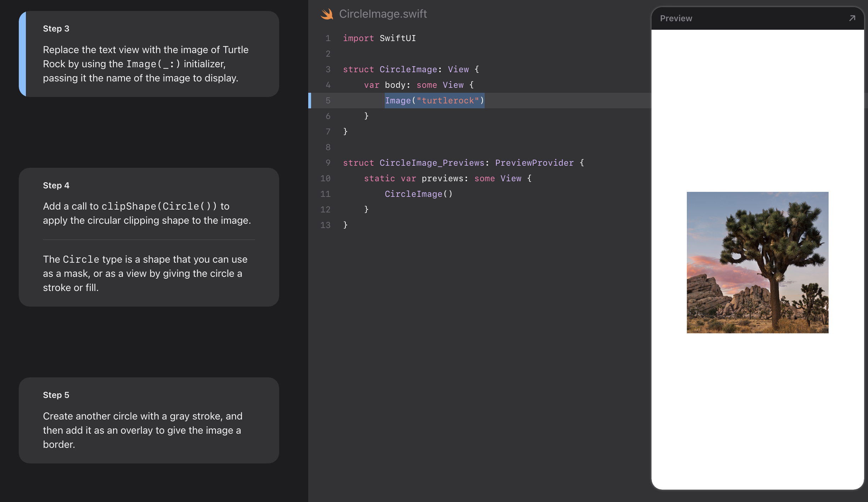The image size is (868, 502).
Task: Click the clipShape(Circle()) code text in Step 4
Action: click(x=159, y=206)
